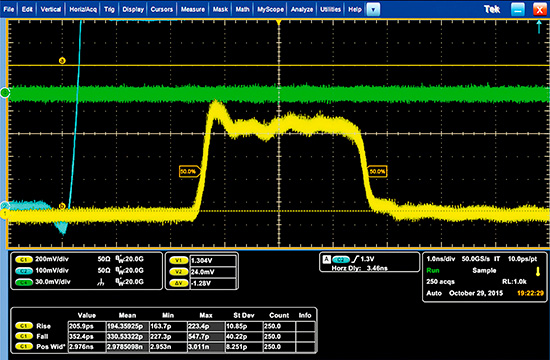Click the V1 value field 1.304V

click(213, 261)
